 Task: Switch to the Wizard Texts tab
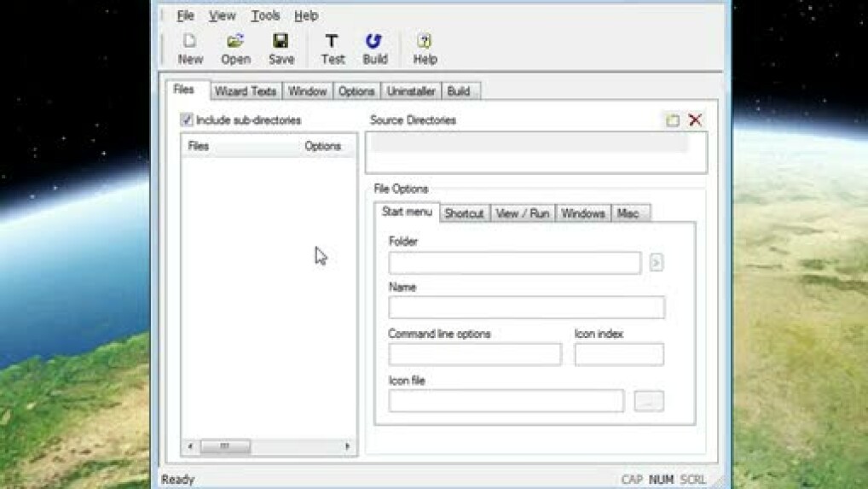click(245, 91)
